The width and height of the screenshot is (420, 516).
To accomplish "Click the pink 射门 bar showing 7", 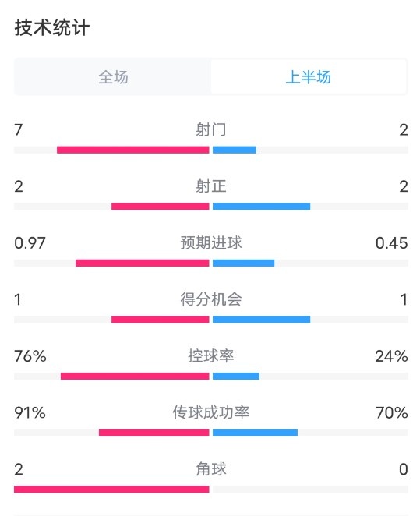I will tap(133, 150).
